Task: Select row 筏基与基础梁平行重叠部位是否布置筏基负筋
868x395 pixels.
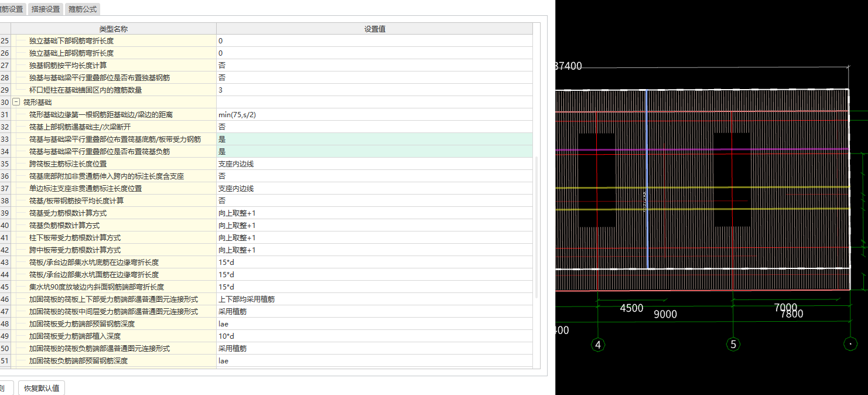Action: tap(114, 152)
